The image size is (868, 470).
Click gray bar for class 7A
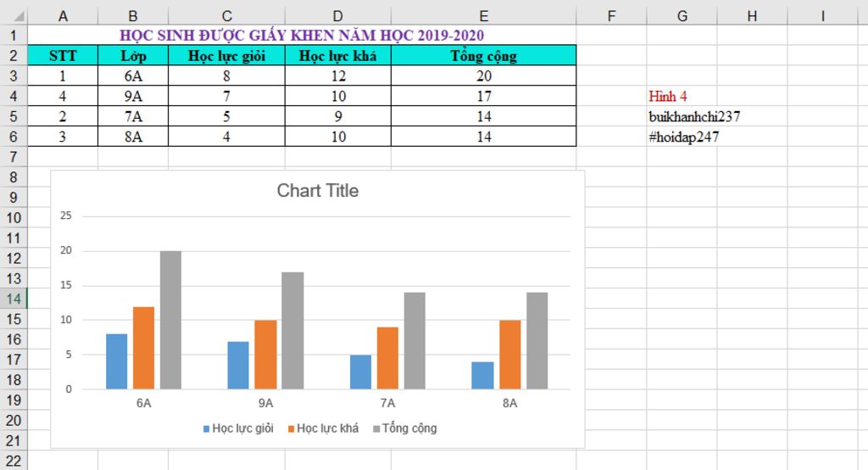coord(415,341)
